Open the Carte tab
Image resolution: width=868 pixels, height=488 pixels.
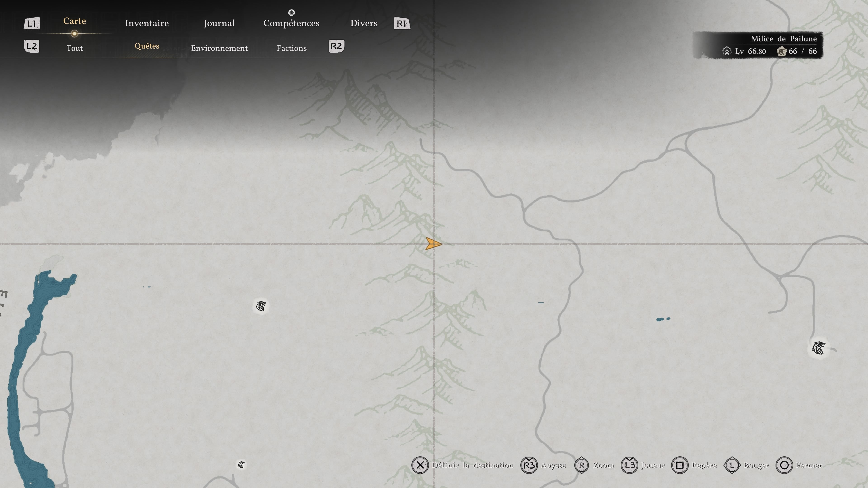click(x=74, y=21)
